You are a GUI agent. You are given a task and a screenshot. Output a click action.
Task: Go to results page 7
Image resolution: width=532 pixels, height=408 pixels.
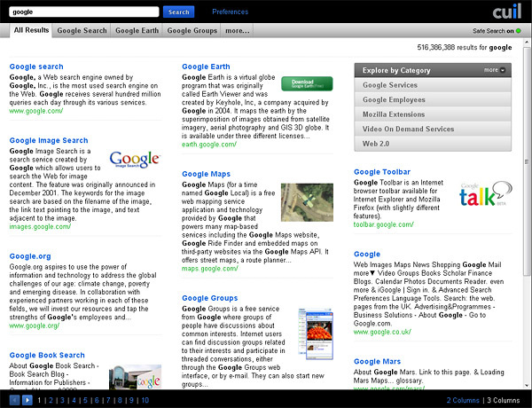click(108, 400)
